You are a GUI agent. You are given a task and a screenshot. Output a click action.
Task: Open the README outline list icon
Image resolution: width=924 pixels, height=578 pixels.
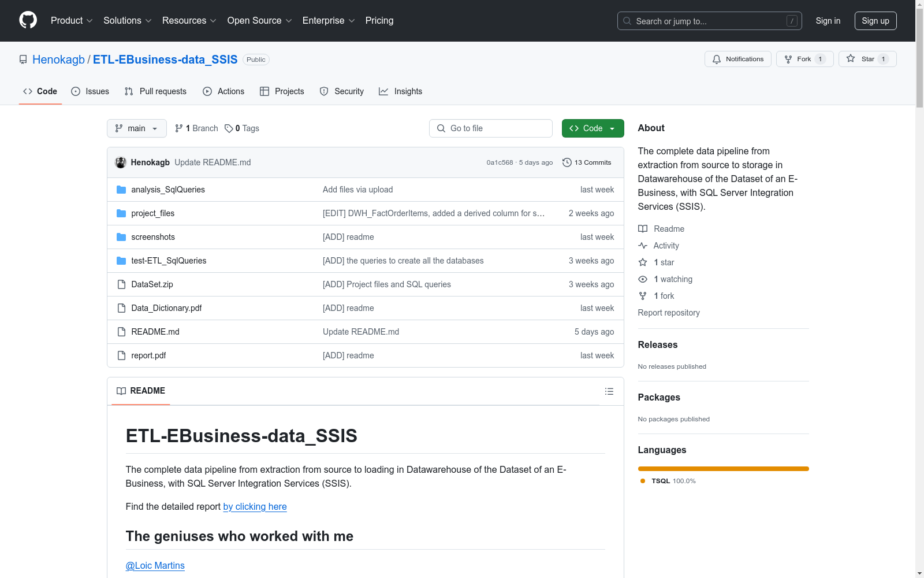click(x=609, y=391)
